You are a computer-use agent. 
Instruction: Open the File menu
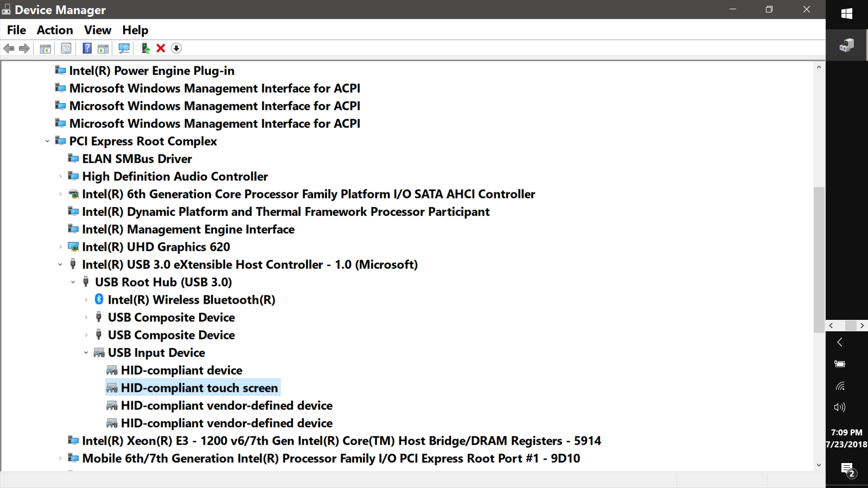[x=16, y=30]
